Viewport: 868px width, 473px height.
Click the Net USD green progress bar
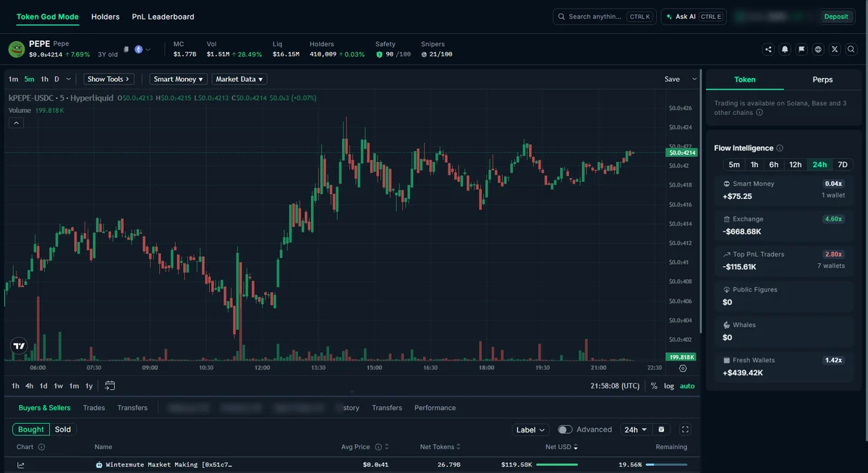point(557,464)
